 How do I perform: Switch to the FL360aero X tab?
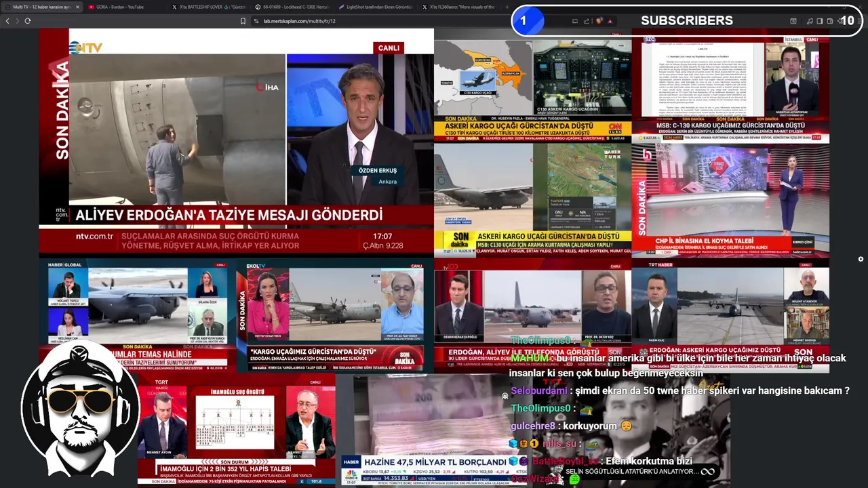tap(458, 7)
